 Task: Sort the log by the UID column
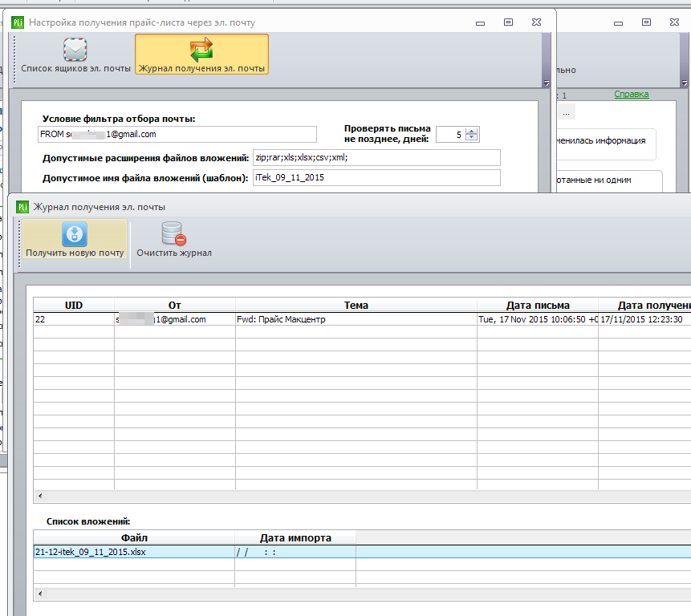(x=74, y=305)
